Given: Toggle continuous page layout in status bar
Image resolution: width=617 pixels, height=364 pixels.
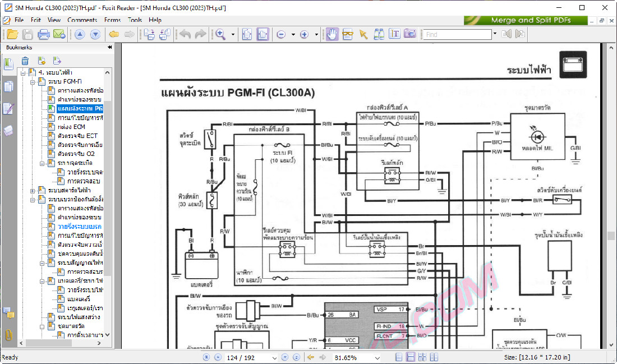Looking at the screenshot, I should point(411,357).
